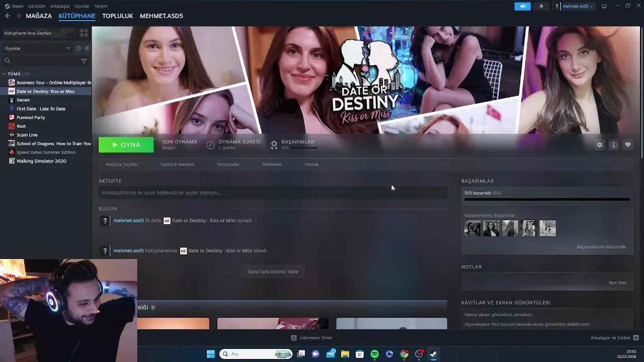Go to the TOPLULUK tab
This screenshot has height=362, width=644.
[x=117, y=16]
